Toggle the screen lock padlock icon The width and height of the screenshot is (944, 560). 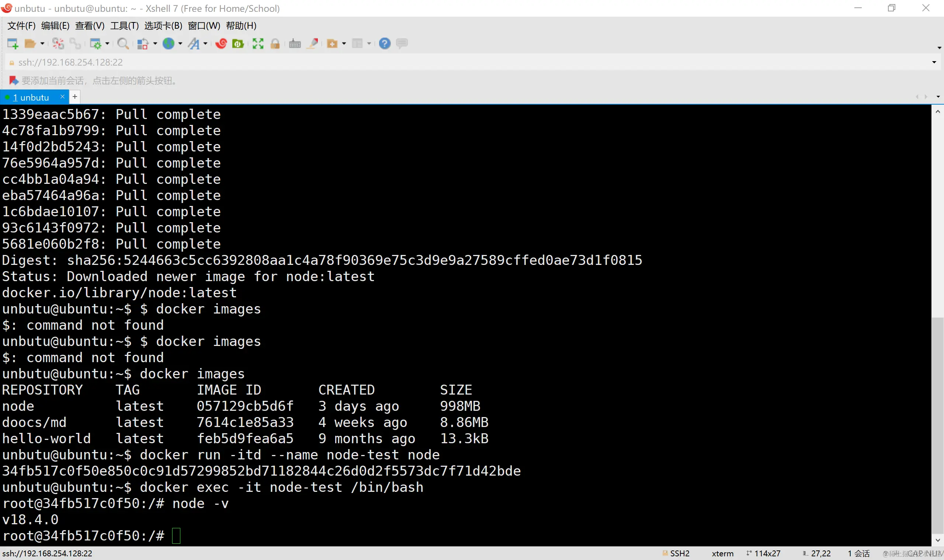pyautogui.click(x=275, y=44)
